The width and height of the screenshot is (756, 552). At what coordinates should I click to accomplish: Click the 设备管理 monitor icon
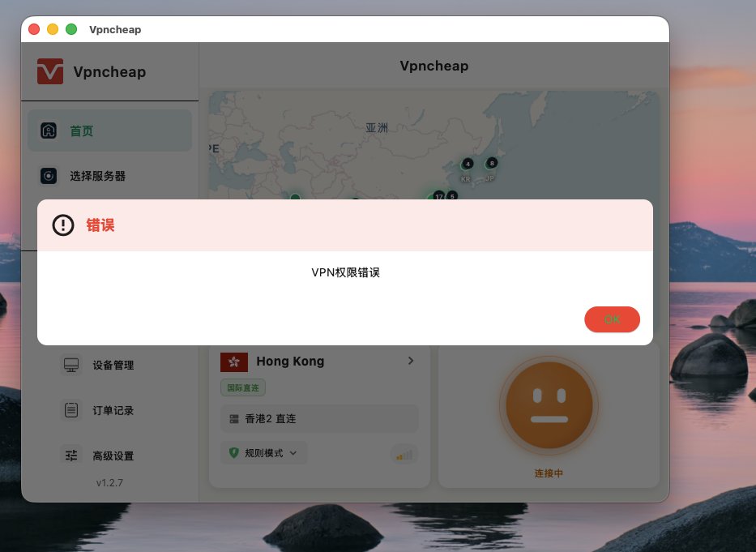pyautogui.click(x=71, y=366)
